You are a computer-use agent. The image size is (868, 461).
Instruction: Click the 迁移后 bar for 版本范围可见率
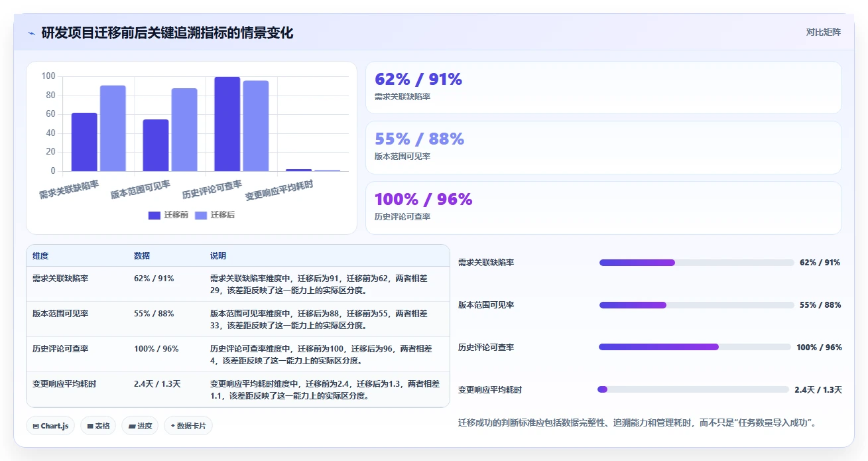pyautogui.click(x=184, y=130)
